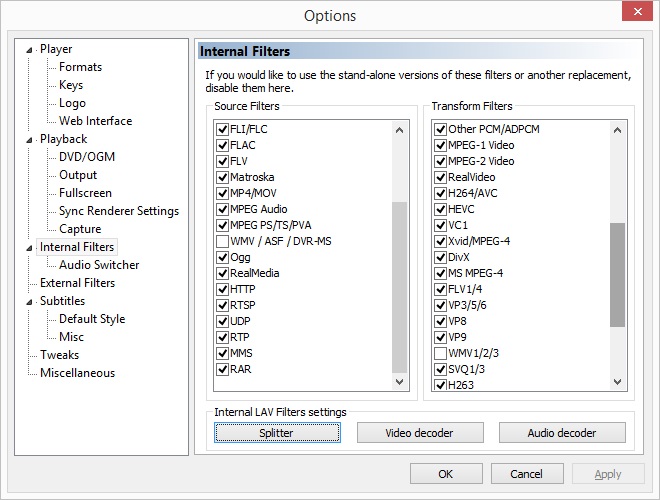Image resolution: width=660 pixels, height=500 pixels.
Task: Uncheck the FLAC source filter
Action: tap(222, 145)
